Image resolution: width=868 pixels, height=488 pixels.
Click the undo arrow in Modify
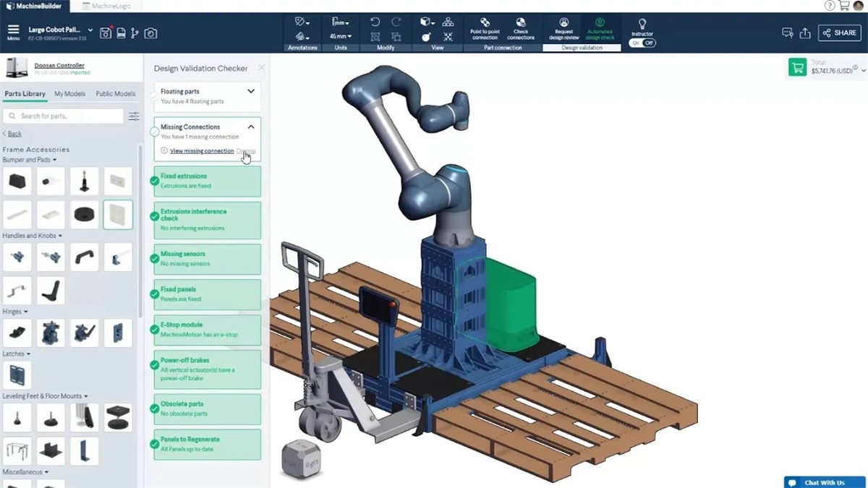pos(375,22)
